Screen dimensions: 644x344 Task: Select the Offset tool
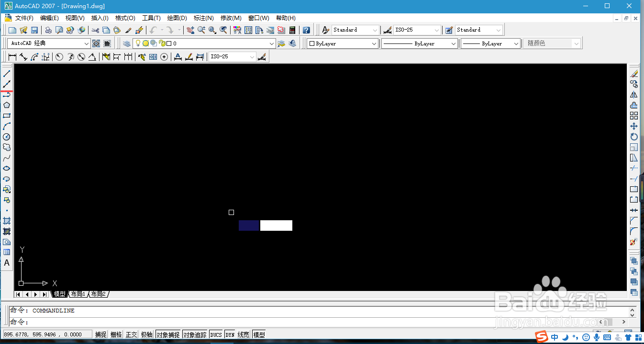point(634,105)
